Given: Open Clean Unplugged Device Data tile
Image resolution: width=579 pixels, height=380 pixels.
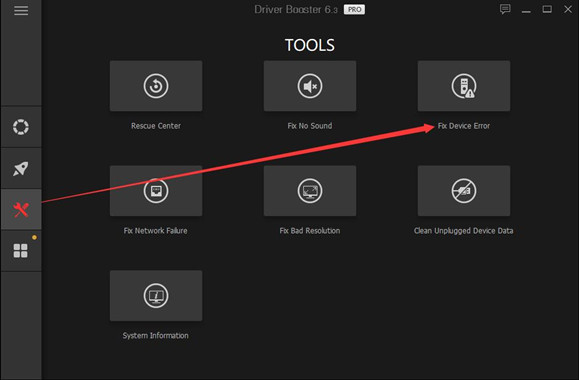Looking at the screenshot, I should [464, 191].
